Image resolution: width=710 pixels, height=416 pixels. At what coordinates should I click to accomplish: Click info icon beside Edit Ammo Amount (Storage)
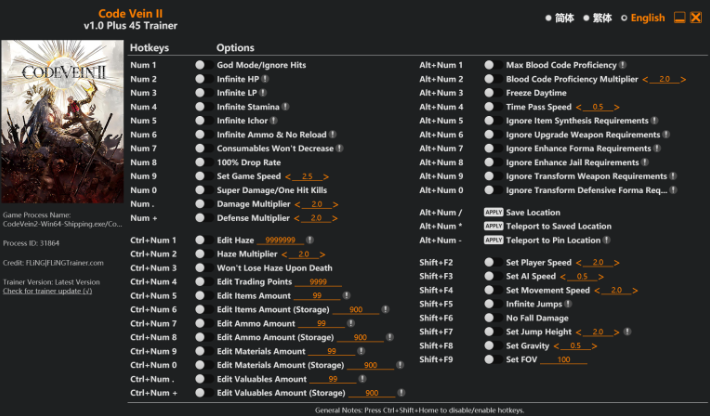(x=390, y=337)
